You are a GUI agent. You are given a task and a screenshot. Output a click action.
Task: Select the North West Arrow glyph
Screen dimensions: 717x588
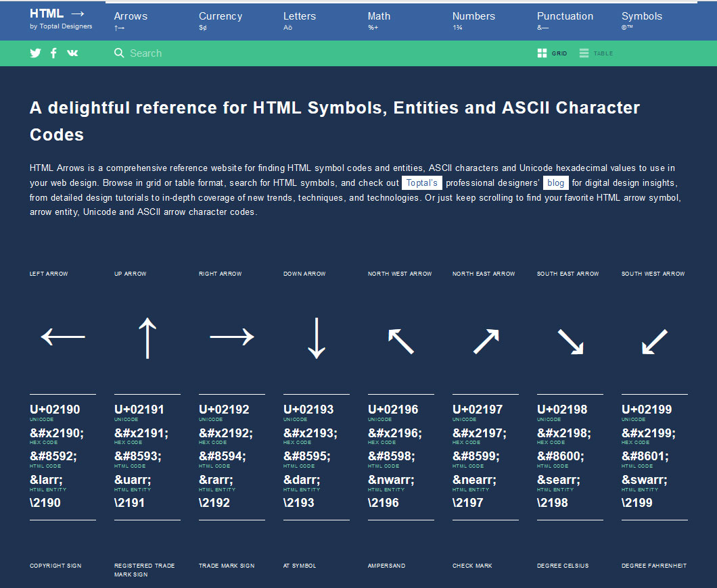(x=400, y=341)
